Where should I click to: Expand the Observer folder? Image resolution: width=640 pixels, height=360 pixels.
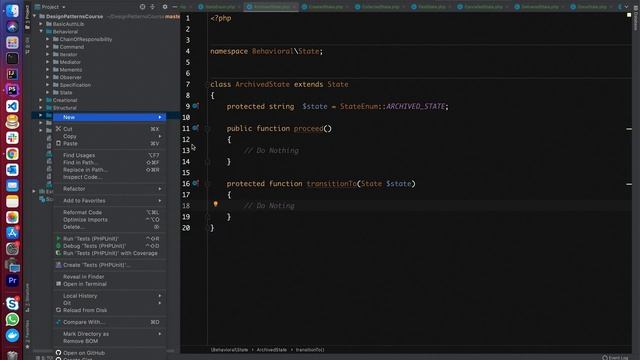coord(48,77)
